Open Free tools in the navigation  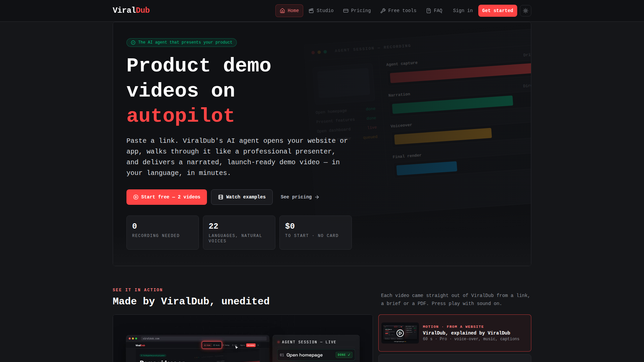(398, 11)
